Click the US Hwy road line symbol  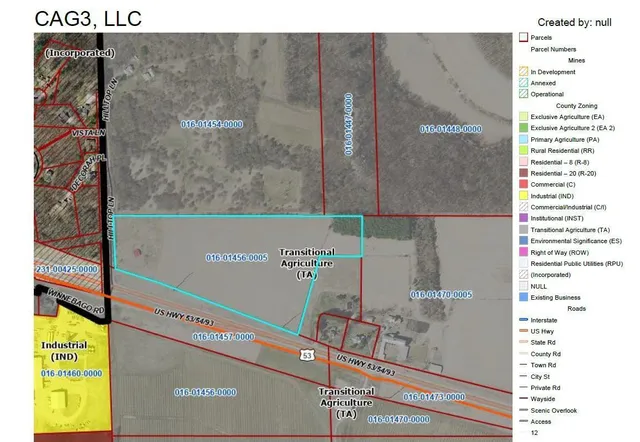(x=522, y=330)
